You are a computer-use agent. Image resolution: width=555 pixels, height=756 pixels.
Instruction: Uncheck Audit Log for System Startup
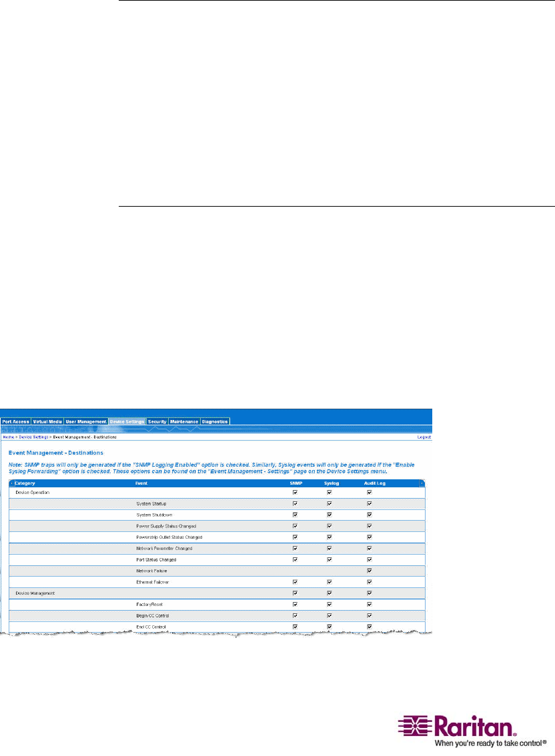pos(369,503)
